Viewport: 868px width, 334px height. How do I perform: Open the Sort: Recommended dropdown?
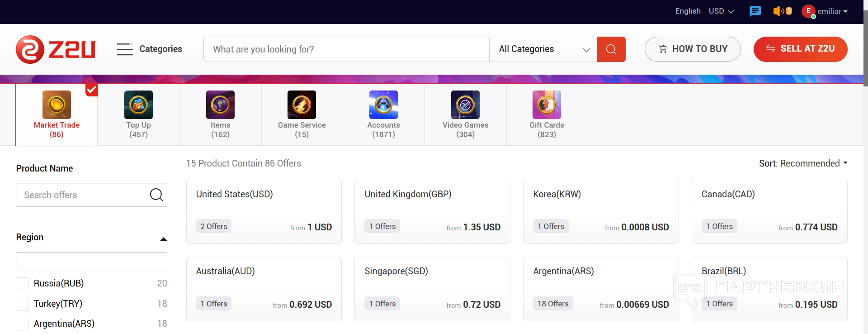click(x=803, y=163)
